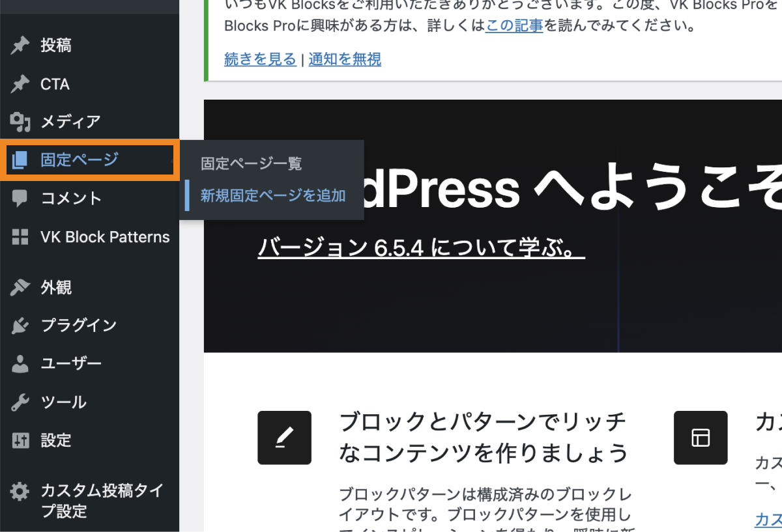
Task: Click the pencil icon beside ブロックとパターン panel
Action: point(284,438)
